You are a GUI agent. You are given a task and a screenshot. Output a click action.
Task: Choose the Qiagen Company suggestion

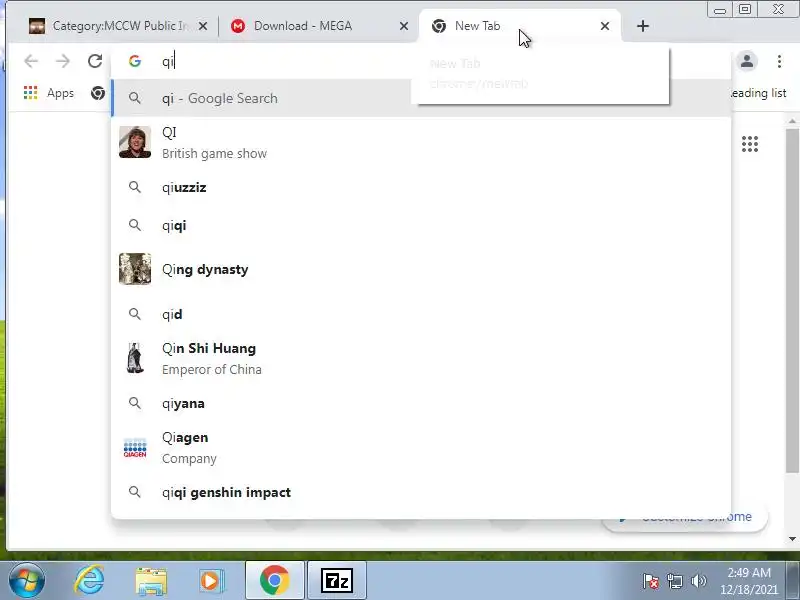point(421,447)
